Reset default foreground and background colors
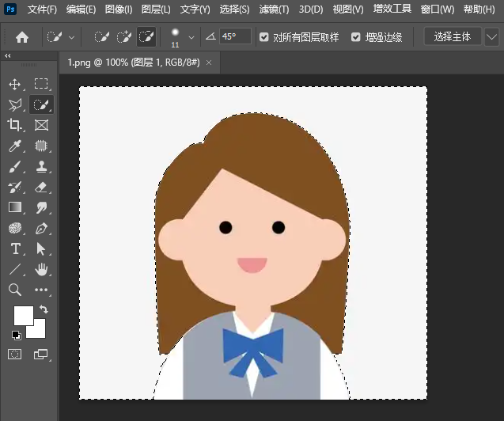The height and width of the screenshot is (421, 504). [16, 336]
